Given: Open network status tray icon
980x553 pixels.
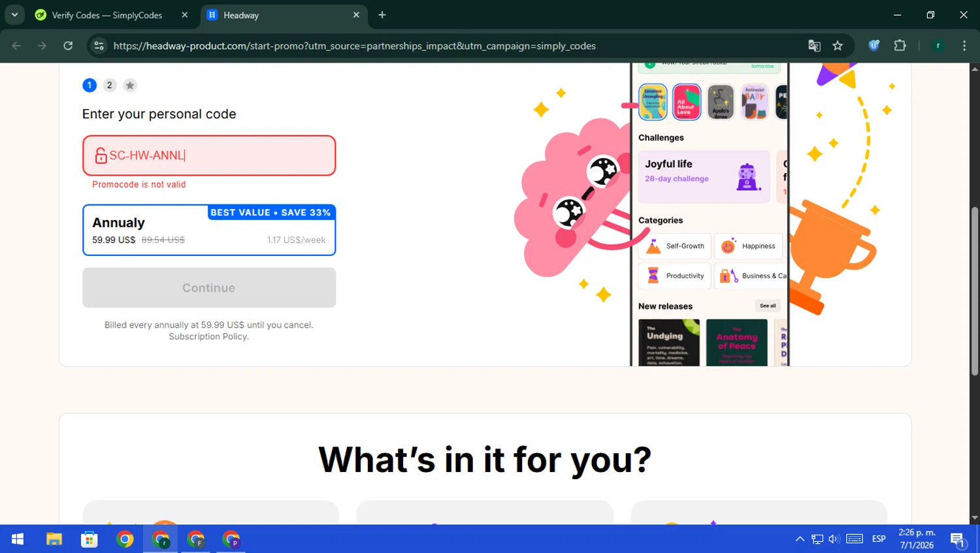Looking at the screenshot, I should pos(817,539).
